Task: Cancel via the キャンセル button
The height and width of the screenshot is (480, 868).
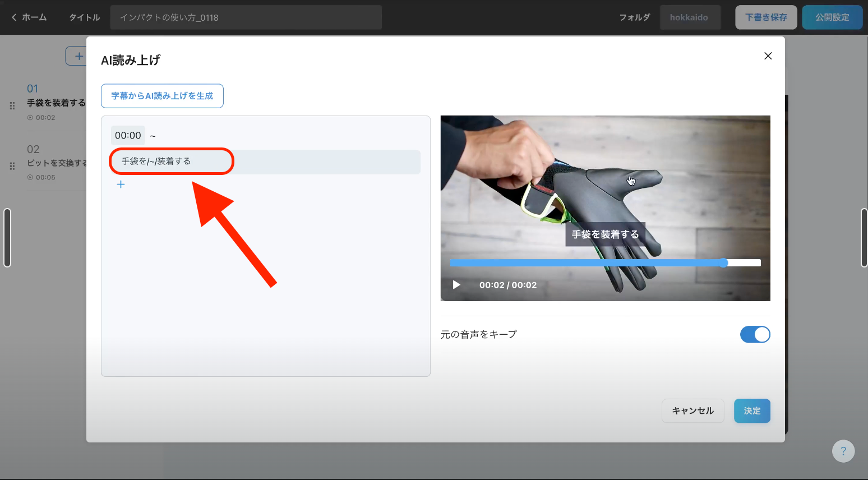Action: click(693, 411)
